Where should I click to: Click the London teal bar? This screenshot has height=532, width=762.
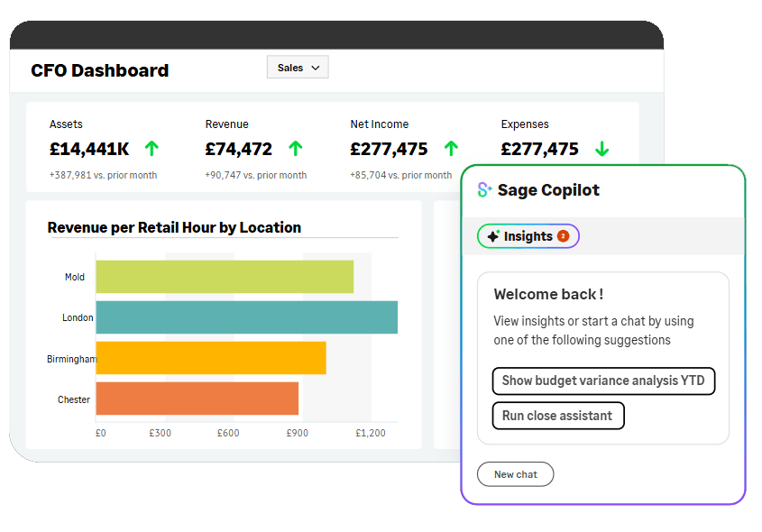point(247,317)
